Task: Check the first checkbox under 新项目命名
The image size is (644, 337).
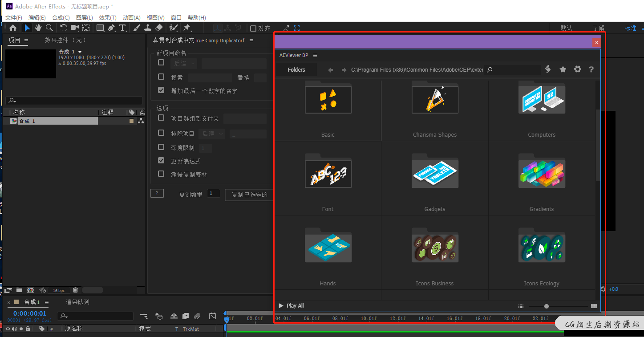Action: pos(161,63)
